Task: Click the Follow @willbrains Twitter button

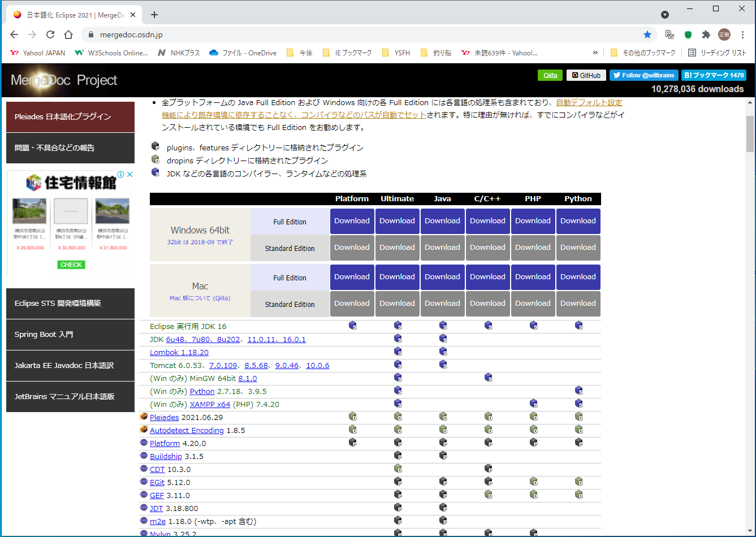Action: point(643,75)
